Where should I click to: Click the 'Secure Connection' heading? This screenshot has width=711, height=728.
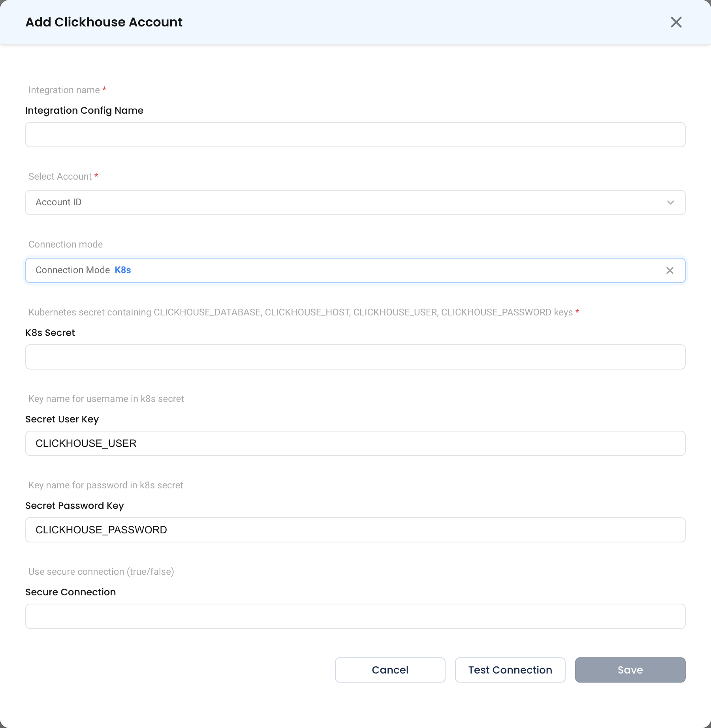pos(71,592)
